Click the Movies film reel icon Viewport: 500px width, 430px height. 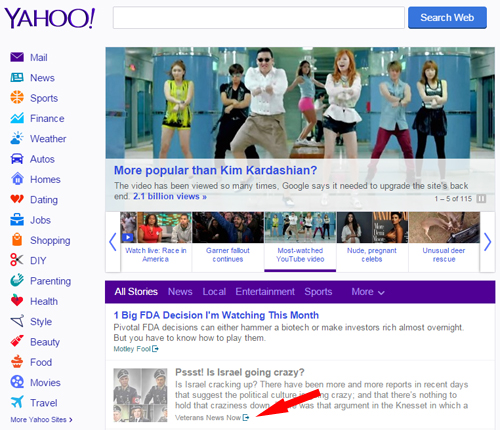17,382
